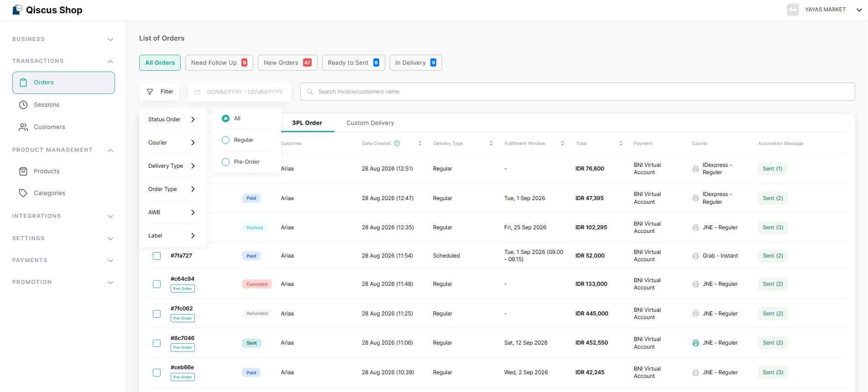This screenshot has width=868, height=392.
Task: Switch to the Custom Delivery tab
Action: coord(370,123)
